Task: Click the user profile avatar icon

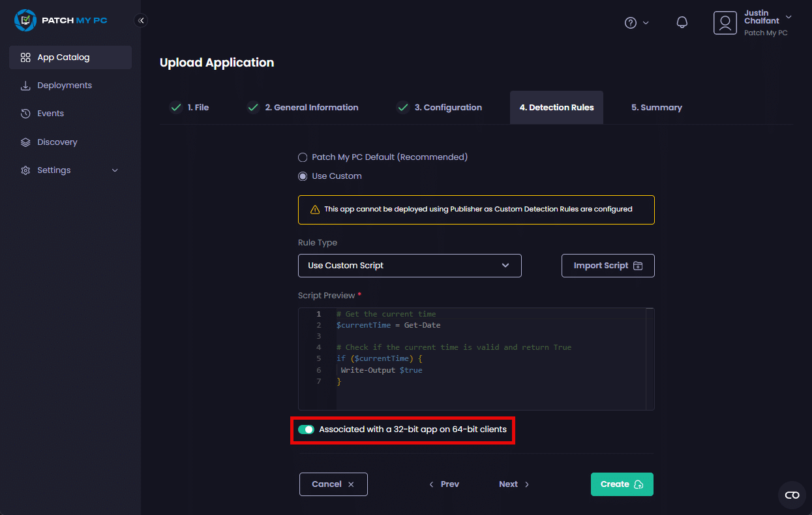Action: click(725, 23)
